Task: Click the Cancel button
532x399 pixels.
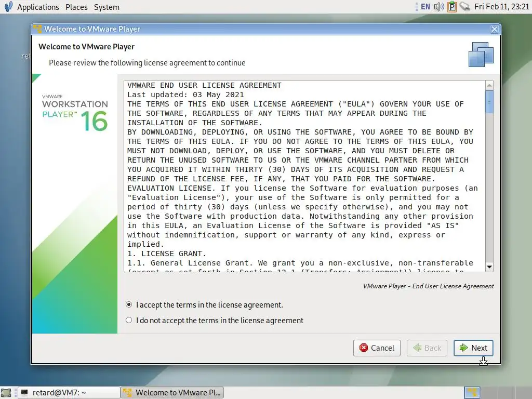Action: tap(377, 348)
